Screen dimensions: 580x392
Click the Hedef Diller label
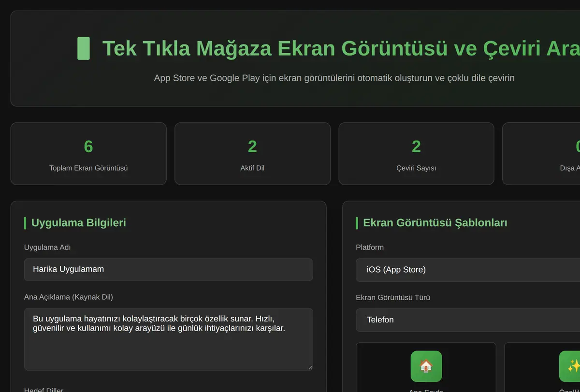coord(43,390)
